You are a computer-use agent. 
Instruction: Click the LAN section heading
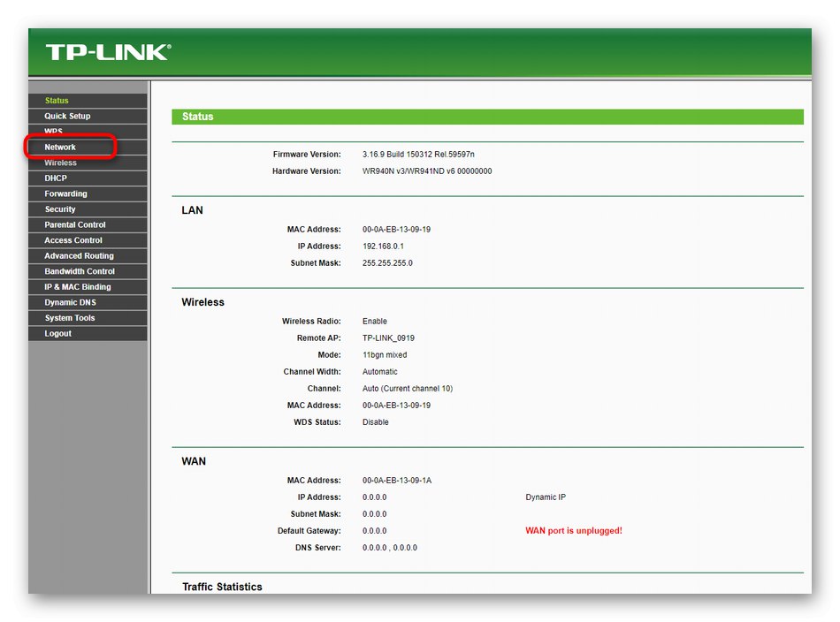[193, 210]
